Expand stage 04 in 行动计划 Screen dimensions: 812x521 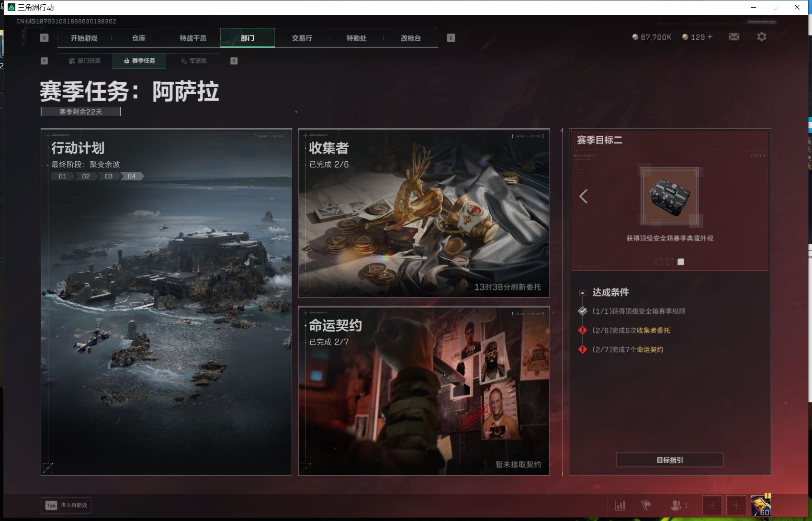click(132, 176)
